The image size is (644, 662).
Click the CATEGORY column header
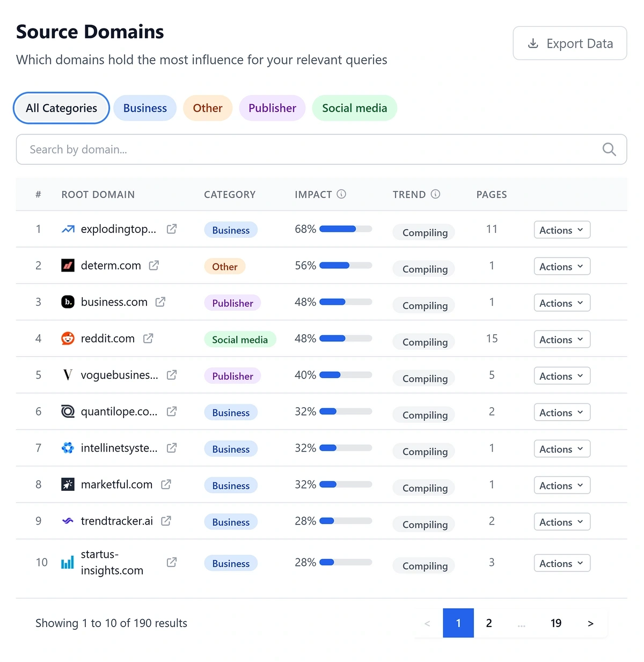[230, 195]
